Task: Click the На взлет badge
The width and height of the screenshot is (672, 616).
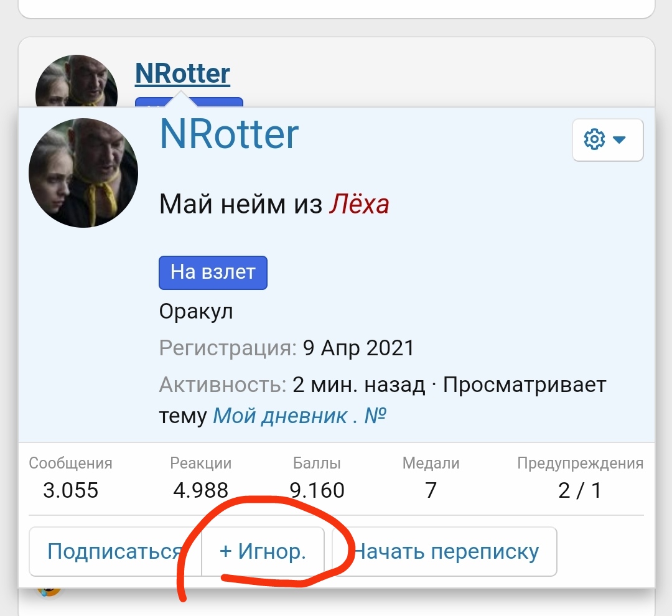Action: 213,273
